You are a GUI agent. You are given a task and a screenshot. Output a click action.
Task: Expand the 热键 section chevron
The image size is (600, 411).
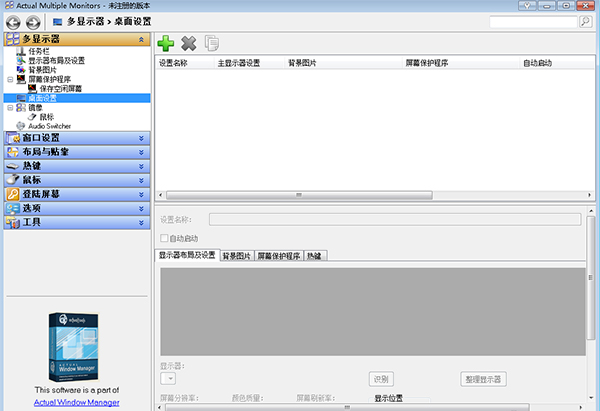(x=141, y=166)
